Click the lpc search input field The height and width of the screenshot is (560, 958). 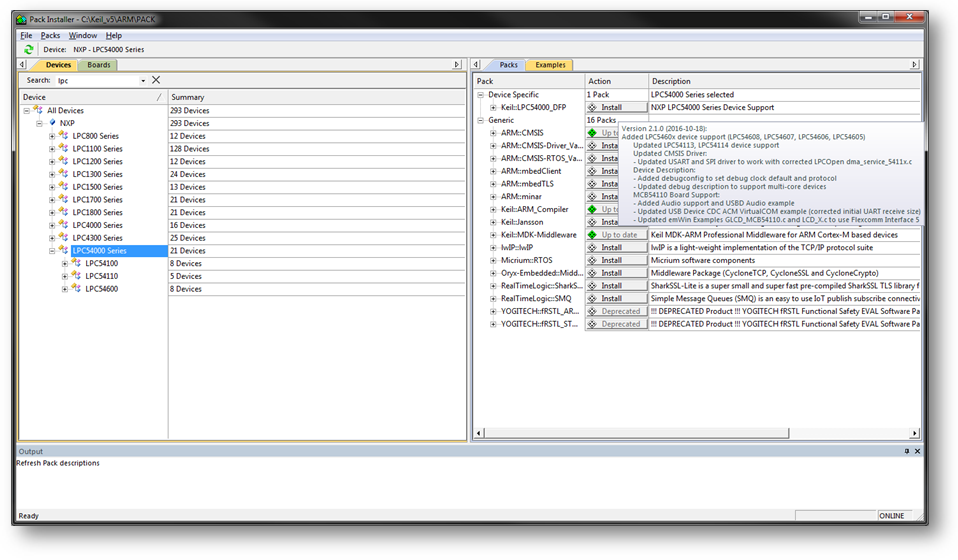(98, 81)
